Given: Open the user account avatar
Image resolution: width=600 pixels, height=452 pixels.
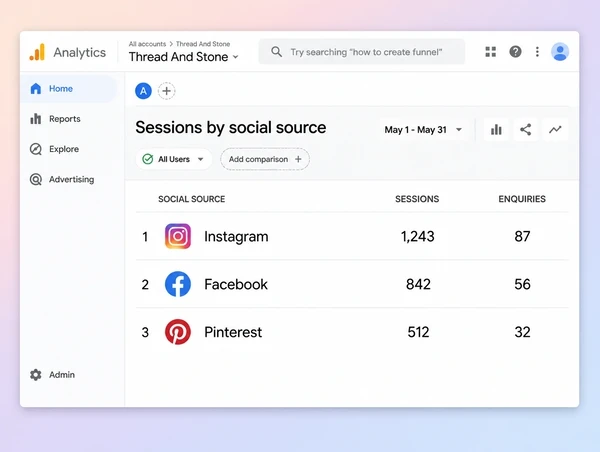Looking at the screenshot, I should (x=560, y=52).
